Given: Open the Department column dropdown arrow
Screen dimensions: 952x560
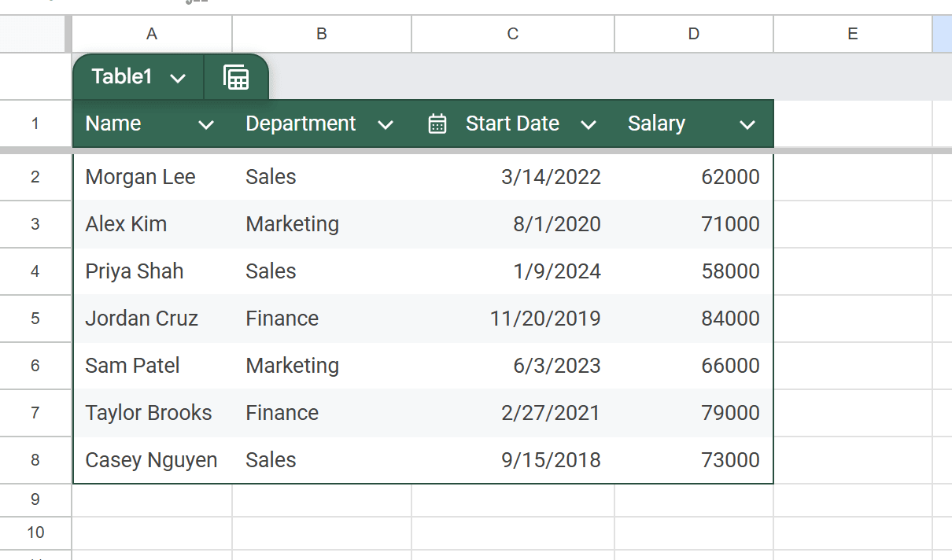Looking at the screenshot, I should point(386,124).
